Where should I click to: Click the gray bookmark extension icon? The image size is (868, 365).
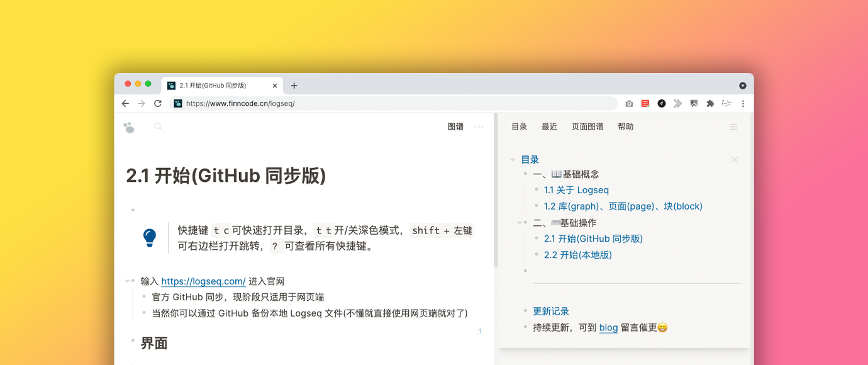tap(694, 103)
